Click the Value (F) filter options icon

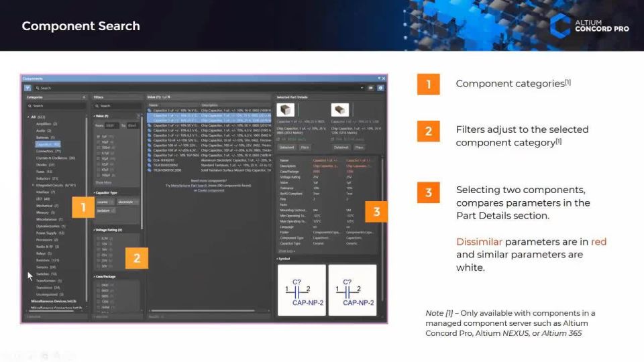138,116
